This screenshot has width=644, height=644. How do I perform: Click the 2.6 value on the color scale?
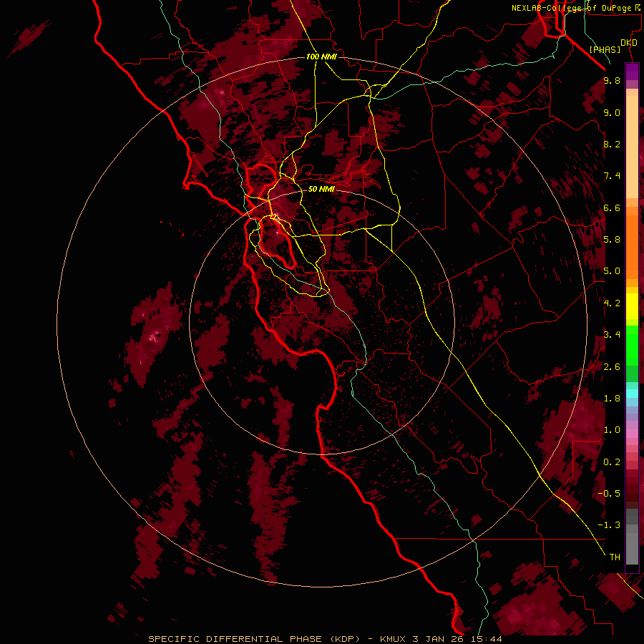(612, 366)
